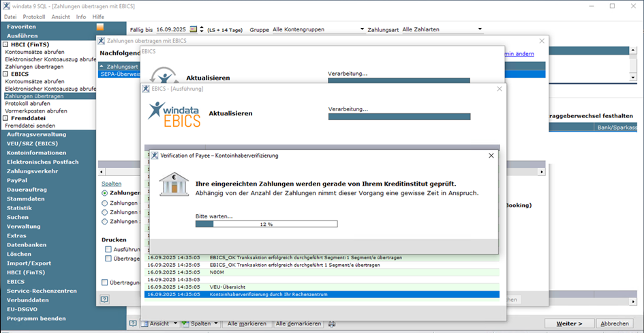644x333 pixels.
Task: Click the orange Favoriten square icon
Action: [100, 27]
